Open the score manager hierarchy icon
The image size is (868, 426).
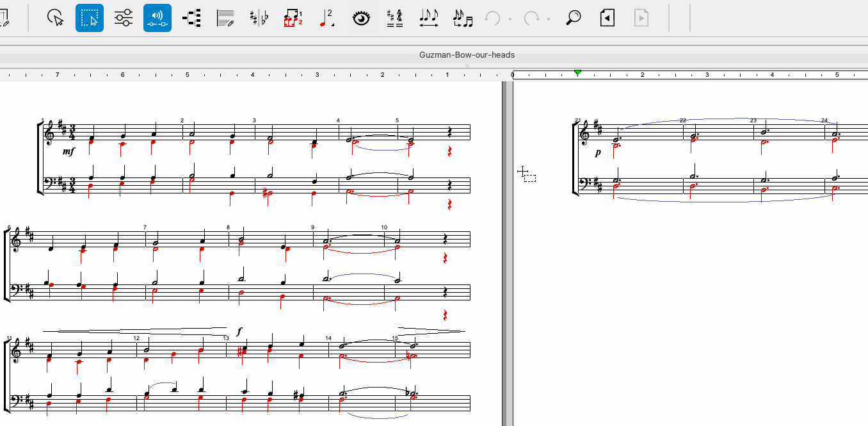pos(191,18)
